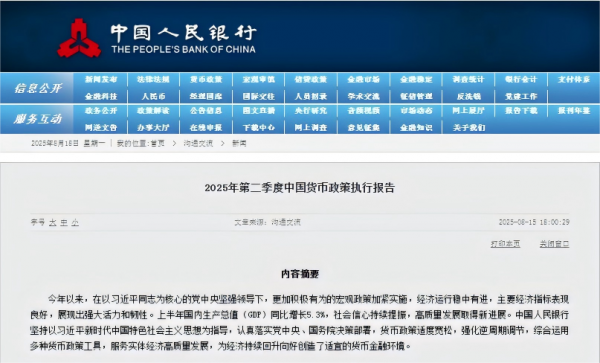Image resolution: width=600 pixels, height=363 pixels.
Task: Open the 意见征集 navigation item
Action: point(364,128)
